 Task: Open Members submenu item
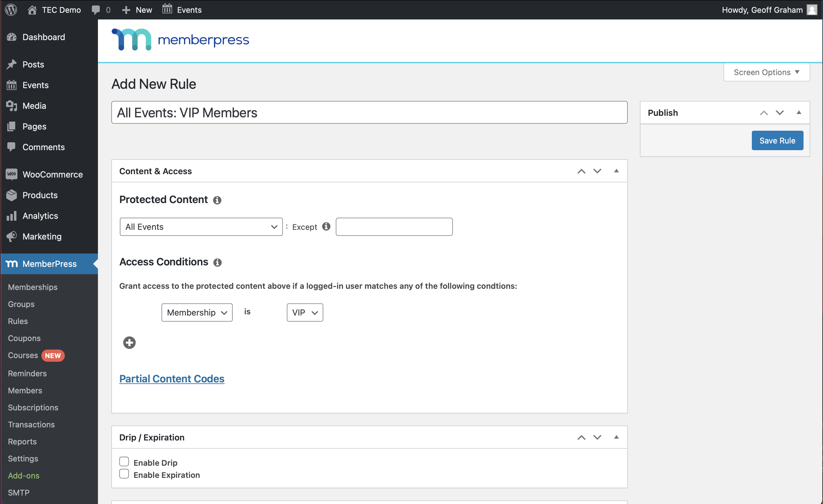(x=25, y=391)
